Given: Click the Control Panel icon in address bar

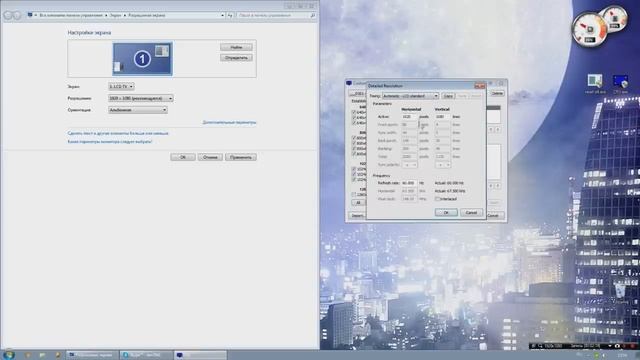Looking at the screenshot, I should (x=30, y=15).
